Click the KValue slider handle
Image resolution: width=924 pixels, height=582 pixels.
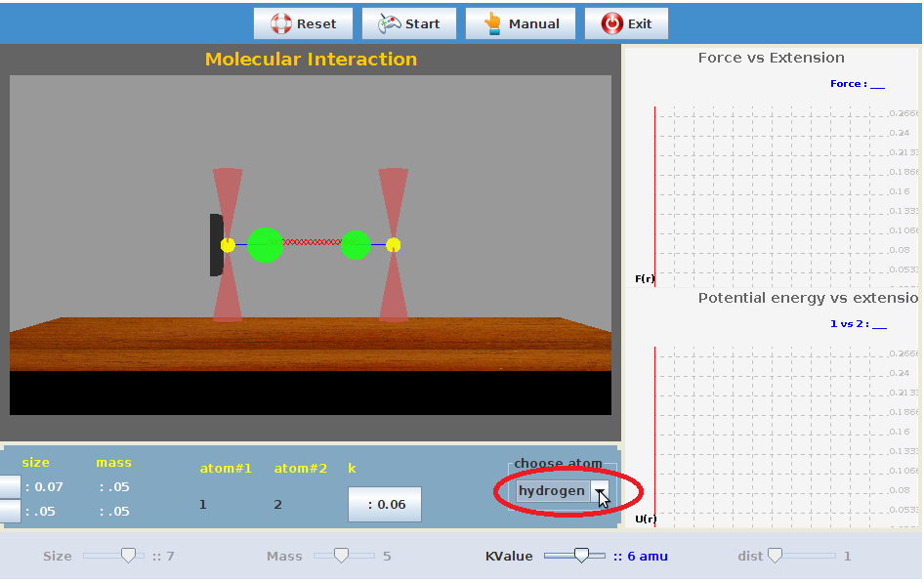[x=582, y=556]
